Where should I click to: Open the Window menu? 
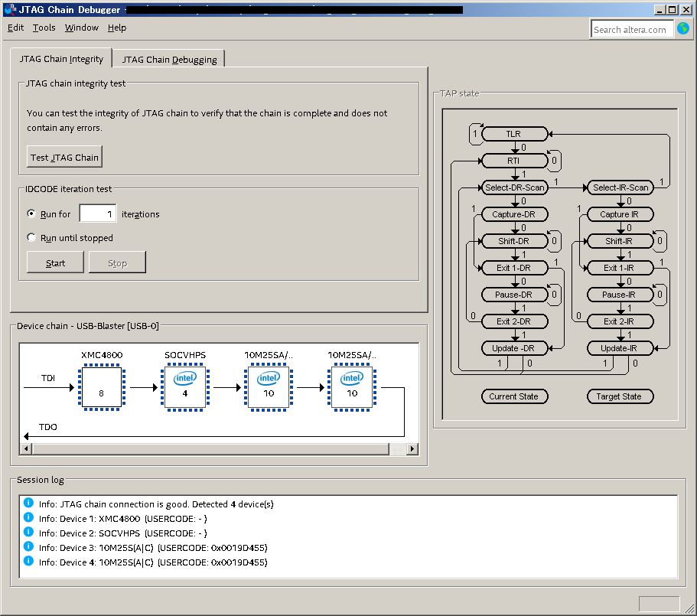(x=82, y=28)
